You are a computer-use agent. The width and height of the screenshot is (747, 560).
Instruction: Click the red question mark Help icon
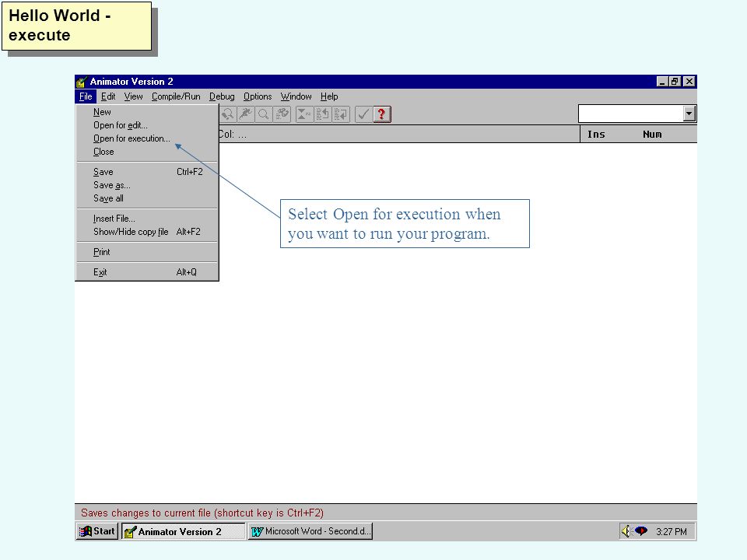point(381,114)
